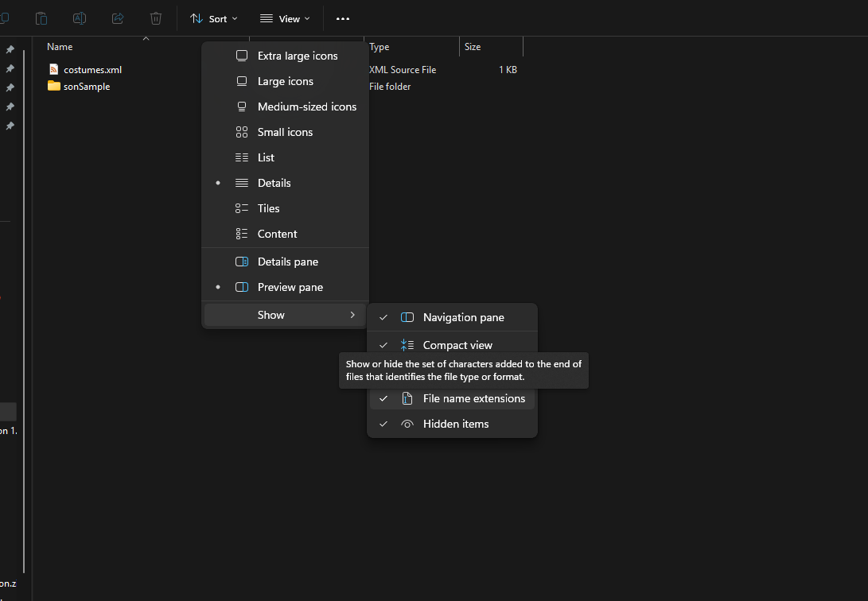This screenshot has width=868, height=601.
Task: Open the See more ellipsis menu
Action: click(343, 18)
